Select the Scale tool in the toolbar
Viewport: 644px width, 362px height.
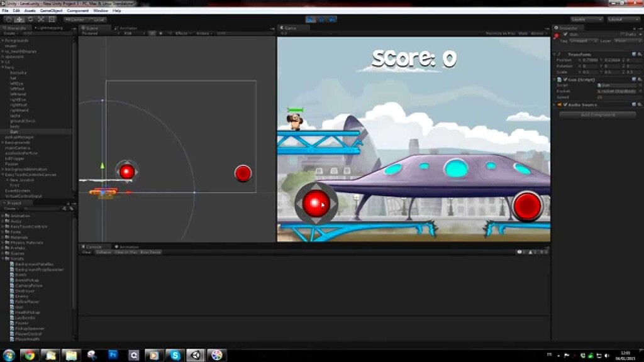click(x=42, y=19)
